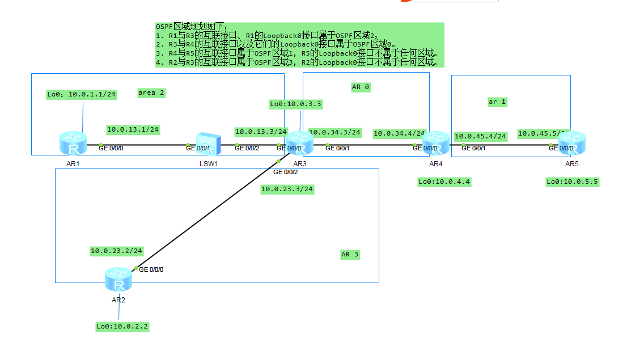Select the AR3 router icon
The height and width of the screenshot is (337, 644).
click(301, 143)
